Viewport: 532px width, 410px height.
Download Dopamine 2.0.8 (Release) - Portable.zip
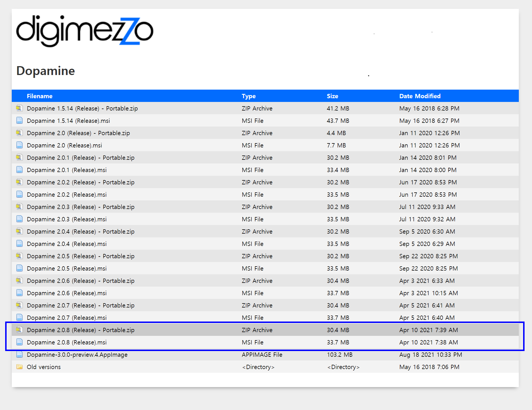click(x=81, y=330)
